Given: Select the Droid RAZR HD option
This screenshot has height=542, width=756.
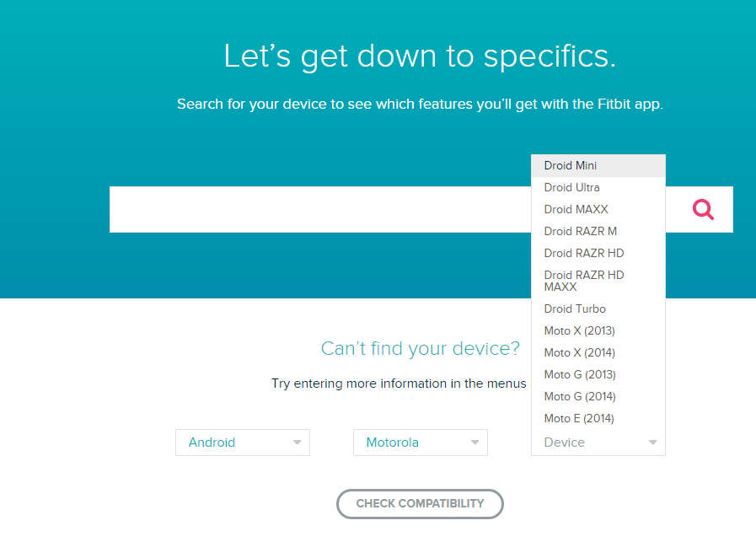Looking at the screenshot, I should click(598, 253).
